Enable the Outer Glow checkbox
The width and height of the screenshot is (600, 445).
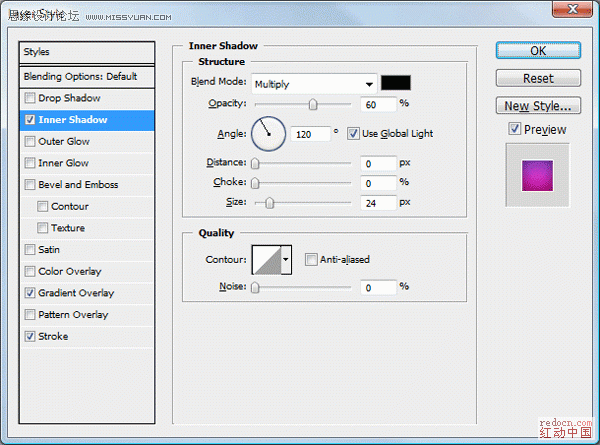pyautogui.click(x=30, y=142)
